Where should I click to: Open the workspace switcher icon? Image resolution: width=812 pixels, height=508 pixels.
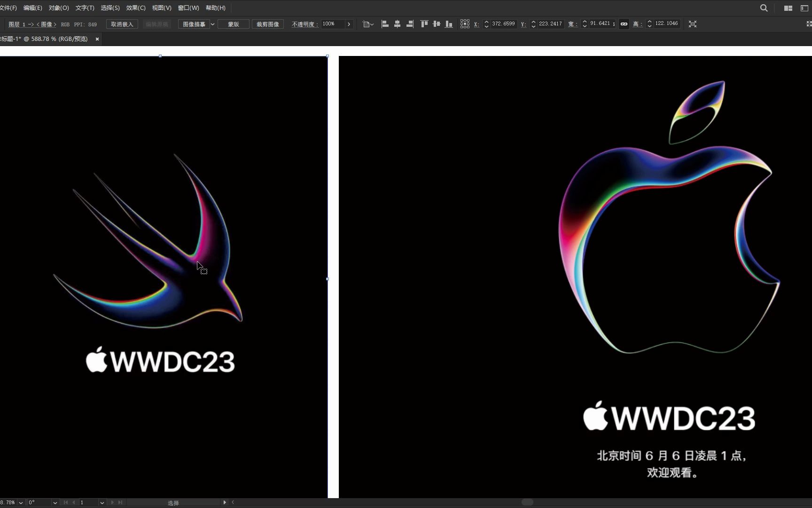coord(804,8)
